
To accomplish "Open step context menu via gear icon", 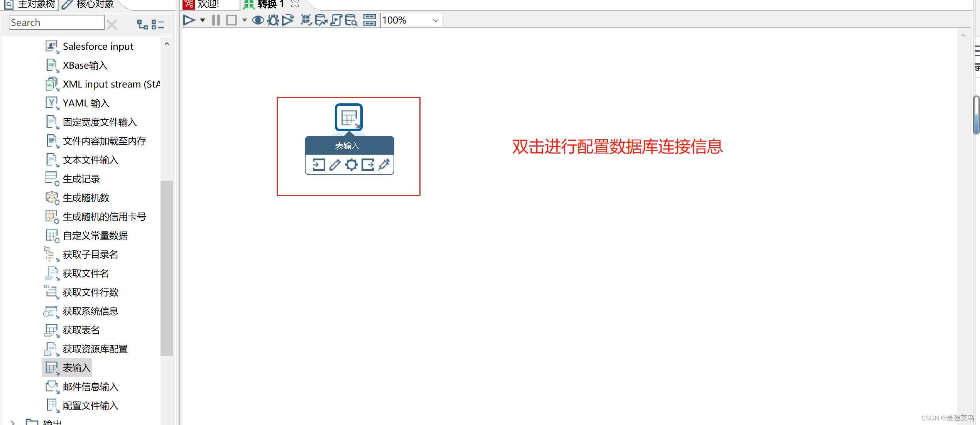I will click(351, 165).
